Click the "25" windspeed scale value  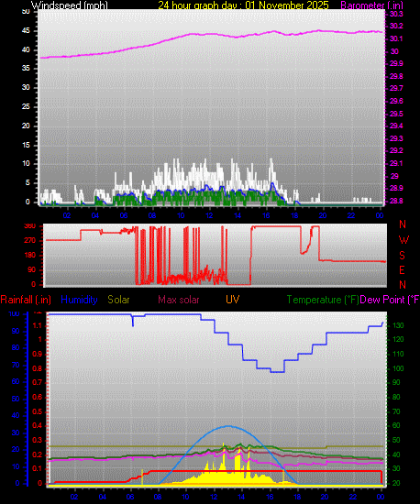pos(26,106)
